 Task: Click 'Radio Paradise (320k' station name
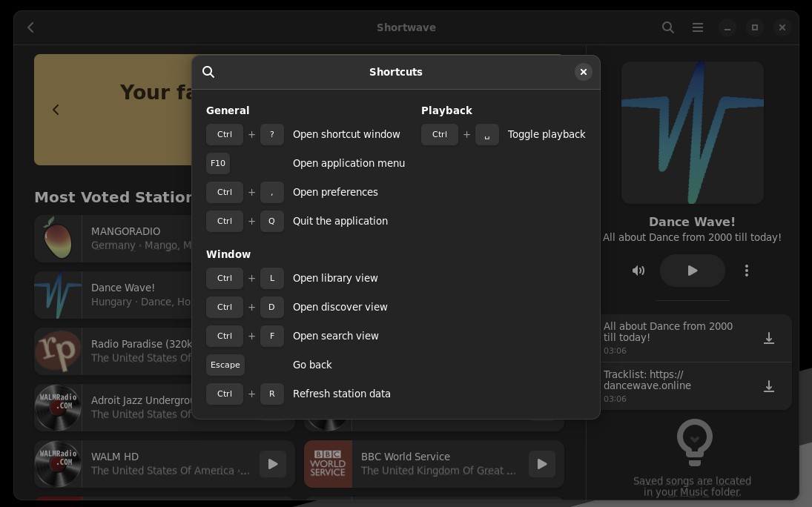point(142,345)
